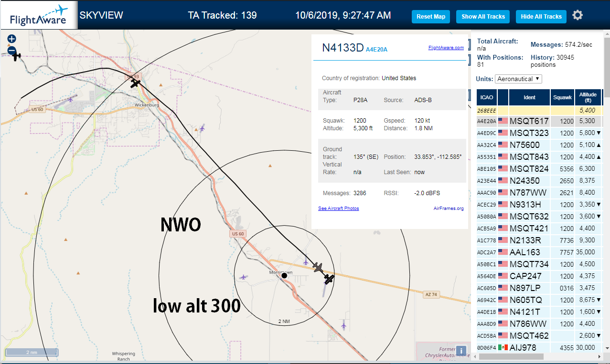Sort table by Squawk column
Image resolution: width=610 pixels, height=364 pixels.
coord(562,97)
